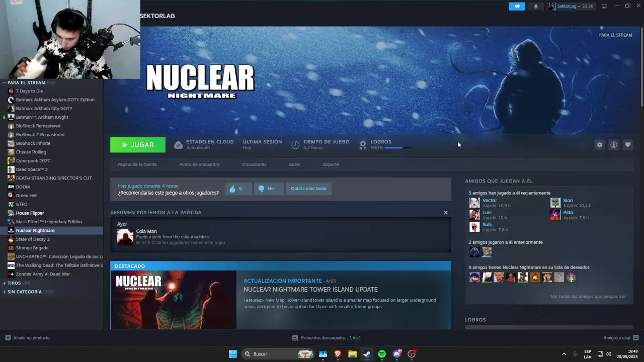
Task: Open the Guías tab
Action: click(294, 164)
